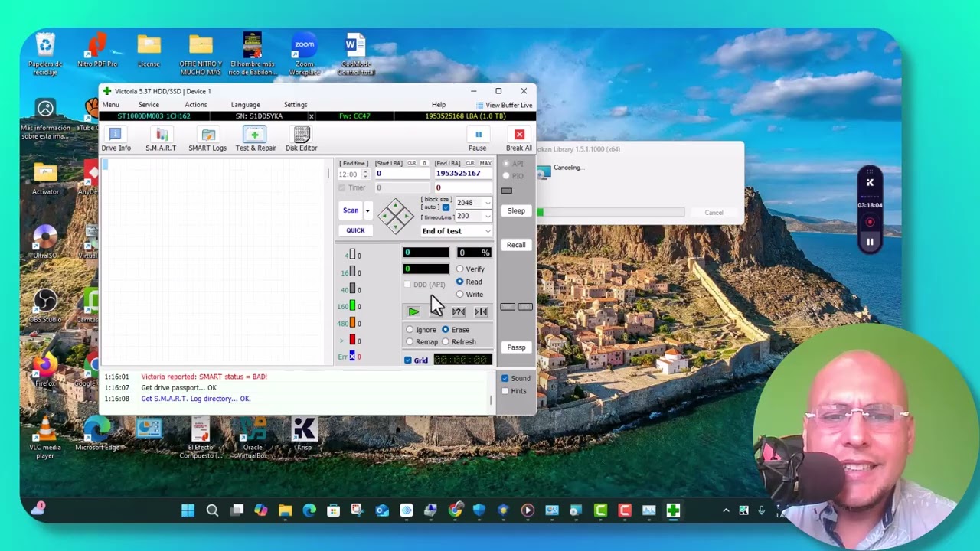This screenshot has height=551, width=980.
Task: Open the Language menu
Action: click(245, 105)
